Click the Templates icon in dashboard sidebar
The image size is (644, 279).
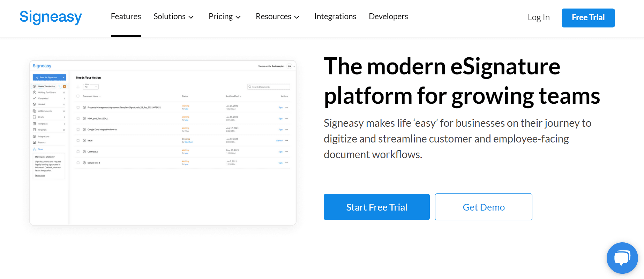click(35, 124)
